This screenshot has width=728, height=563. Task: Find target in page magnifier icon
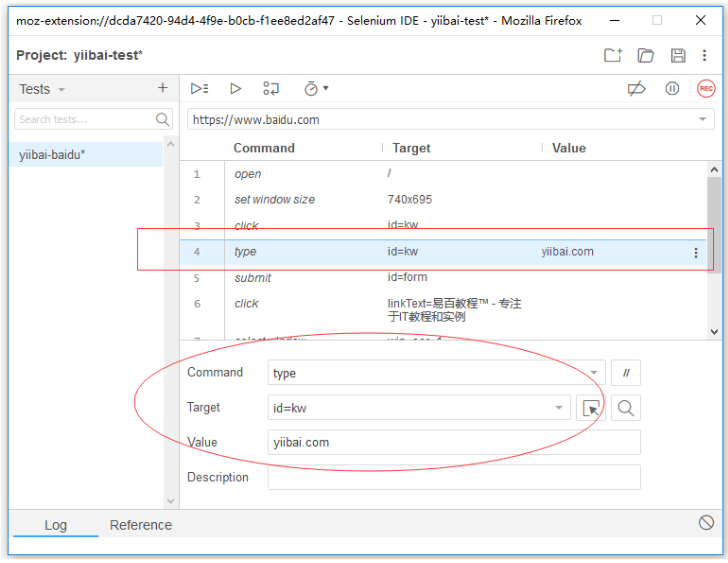(x=626, y=408)
